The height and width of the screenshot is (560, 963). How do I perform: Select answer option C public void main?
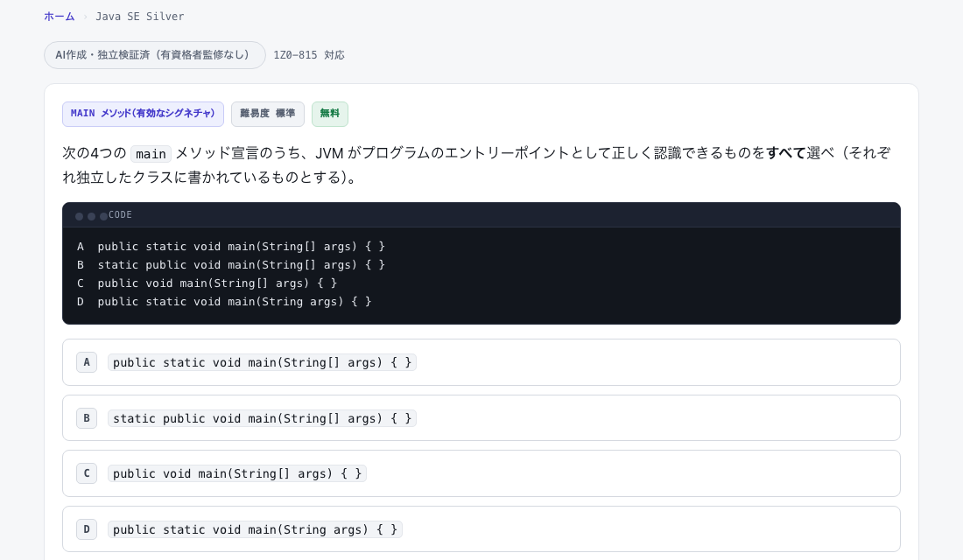[481, 473]
